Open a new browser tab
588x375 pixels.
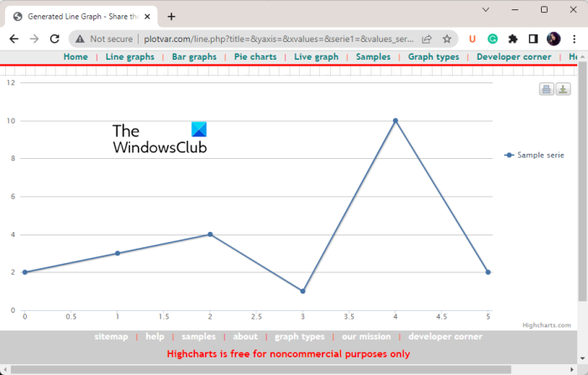pyautogui.click(x=171, y=17)
